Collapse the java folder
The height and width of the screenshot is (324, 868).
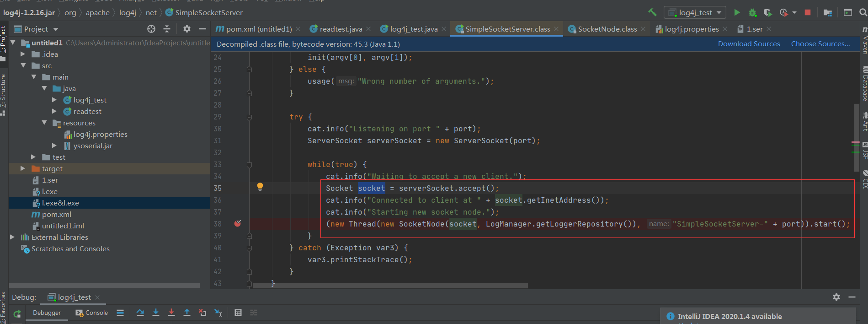pyautogui.click(x=44, y=88)
